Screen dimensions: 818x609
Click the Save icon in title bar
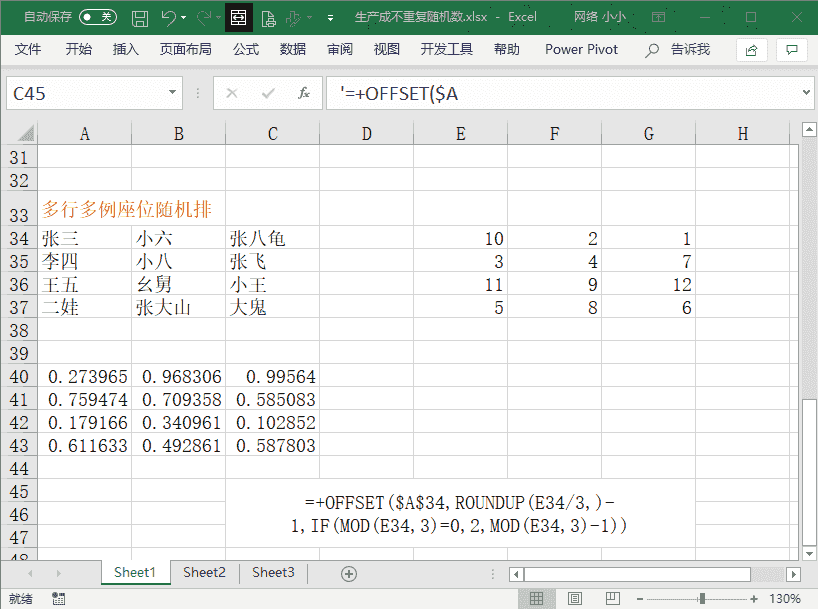140,18
